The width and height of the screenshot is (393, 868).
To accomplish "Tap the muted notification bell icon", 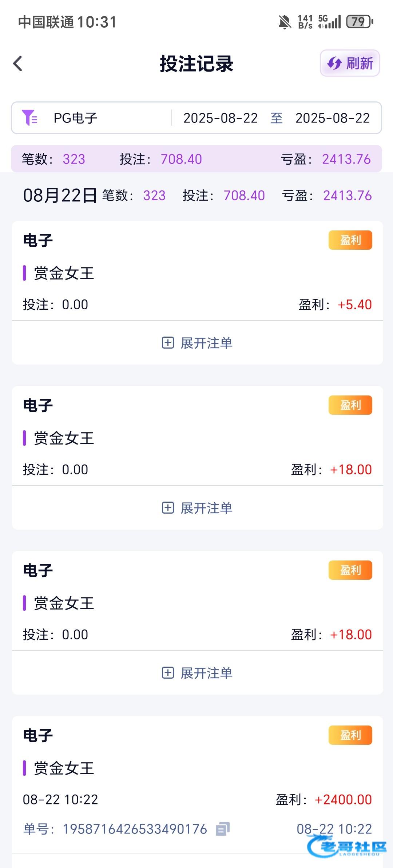I will coord(285,22).
